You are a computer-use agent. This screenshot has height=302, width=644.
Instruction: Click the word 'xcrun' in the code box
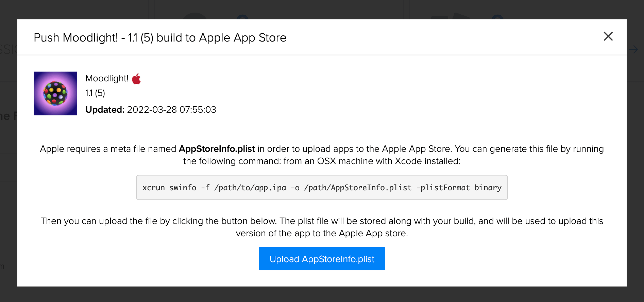153,188
